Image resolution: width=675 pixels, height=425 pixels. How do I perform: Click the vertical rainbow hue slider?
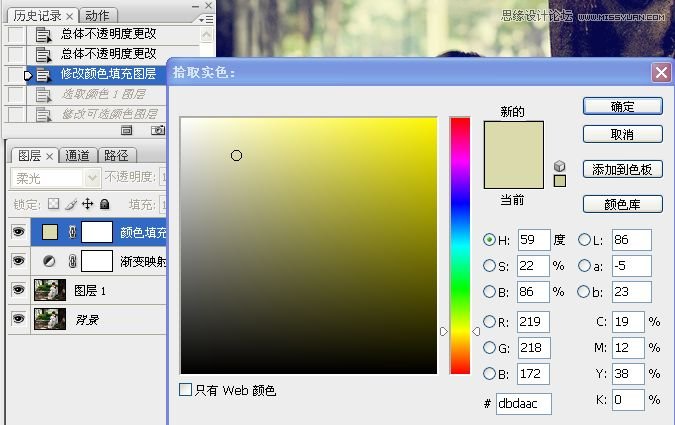459,245
